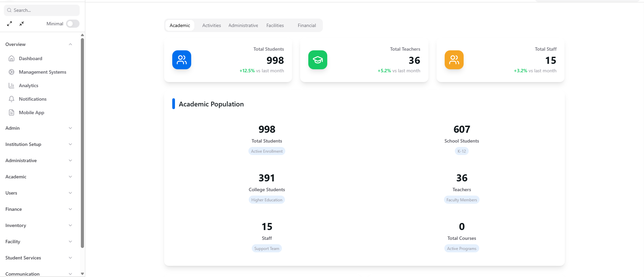Expand the Institution Setup section

70,144
